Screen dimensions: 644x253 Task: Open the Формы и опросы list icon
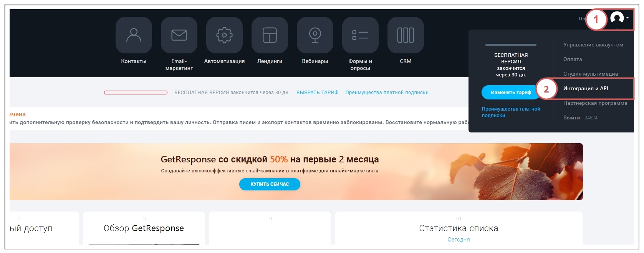[360, 35]
